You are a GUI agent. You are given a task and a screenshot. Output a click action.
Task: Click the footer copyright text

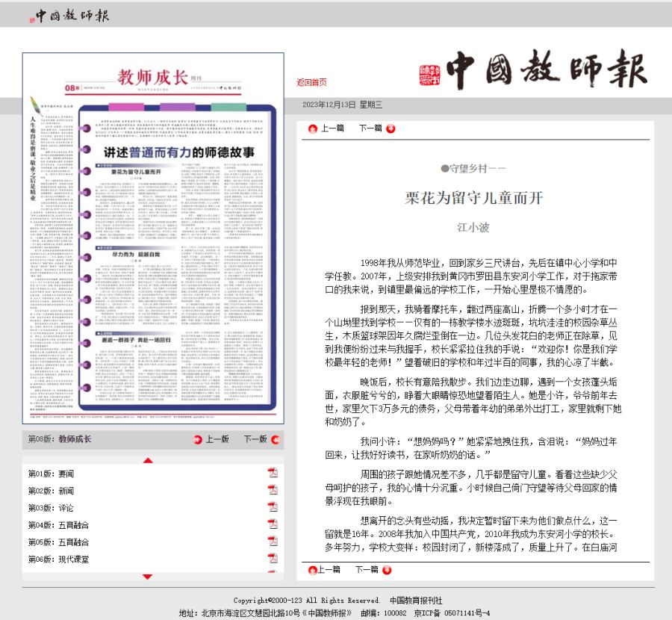[x=306, y=601]
